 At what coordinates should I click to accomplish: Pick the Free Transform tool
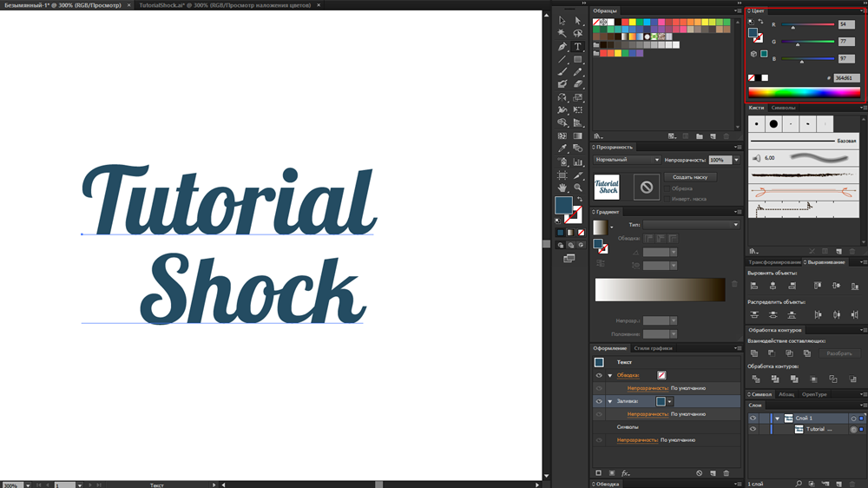pos(577,109)
